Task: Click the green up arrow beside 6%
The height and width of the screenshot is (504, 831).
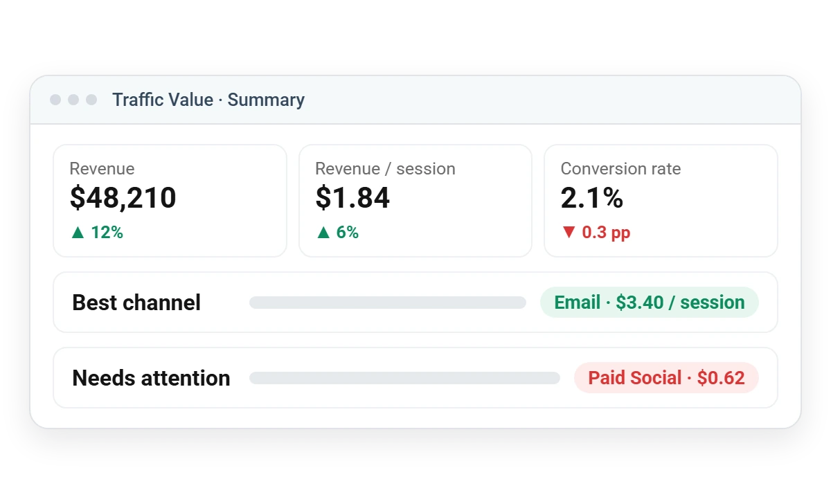Action: pos(323,233)
